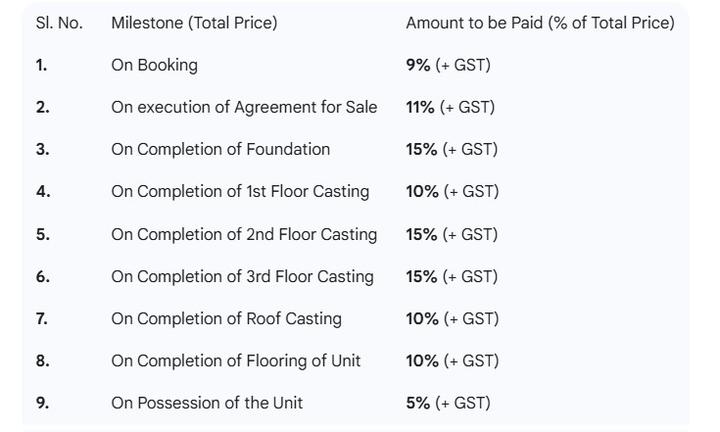
Task: Select the "Milestone (Total Price)" header
Action: coord(194,23)
